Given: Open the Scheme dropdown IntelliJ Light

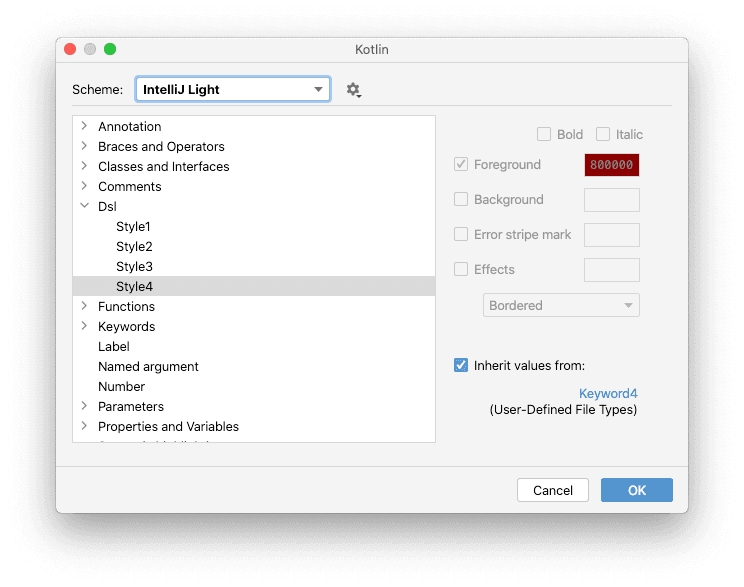Looking at the screenshot, I should tap(232, 89).
